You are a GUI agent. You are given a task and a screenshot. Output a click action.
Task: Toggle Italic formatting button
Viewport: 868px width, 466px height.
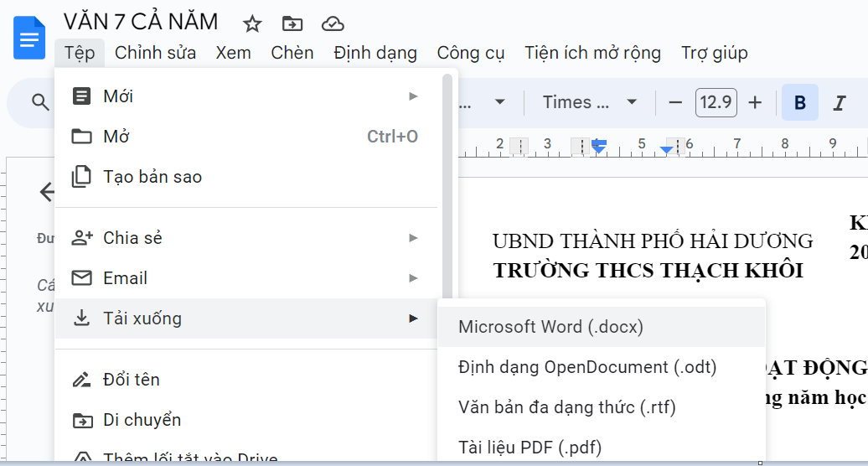(840, 102)
